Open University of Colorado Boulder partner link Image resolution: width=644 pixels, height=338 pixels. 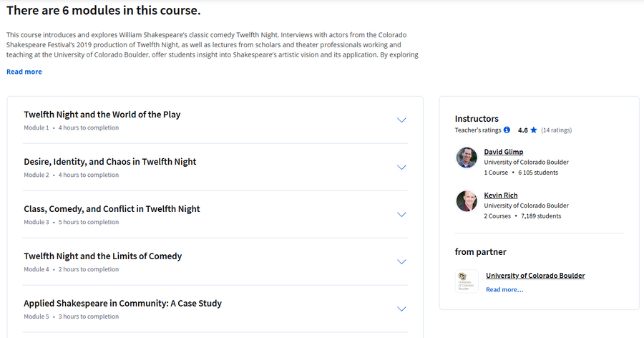tap(535, 276)
